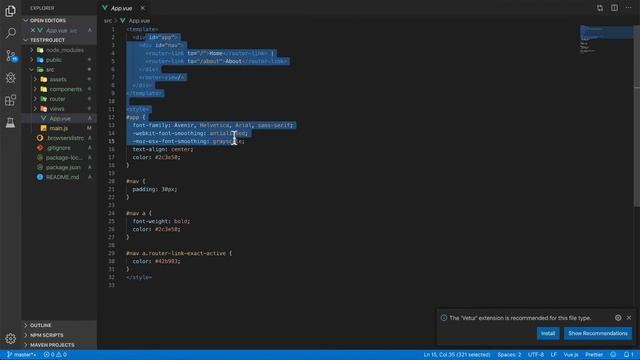Click the Vue icon of App.vue in file tree
Screen dimensions: 640x360
(x=44, y=118)
